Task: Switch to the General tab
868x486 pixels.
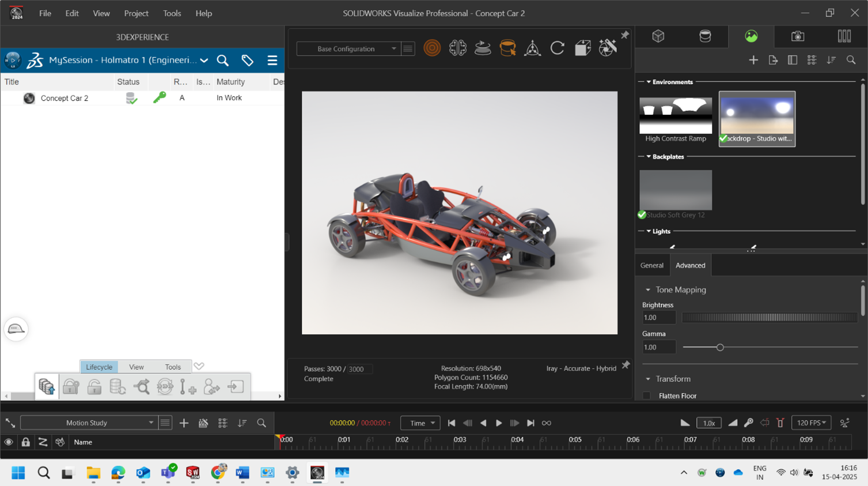Action: tap(651, 265)
